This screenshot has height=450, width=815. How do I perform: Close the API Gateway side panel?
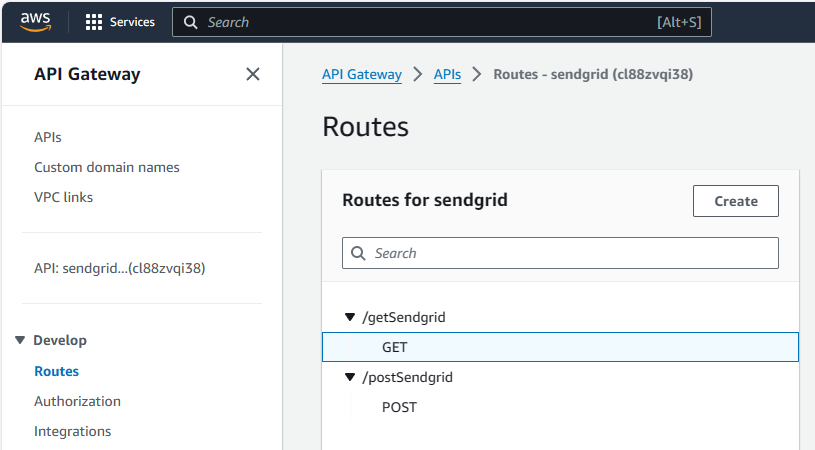(x=253, y=74)
